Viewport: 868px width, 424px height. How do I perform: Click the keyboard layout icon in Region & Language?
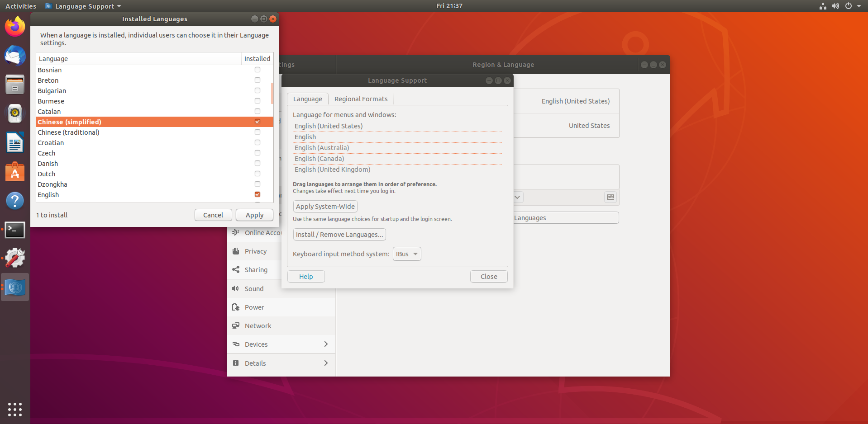point(610,197)
